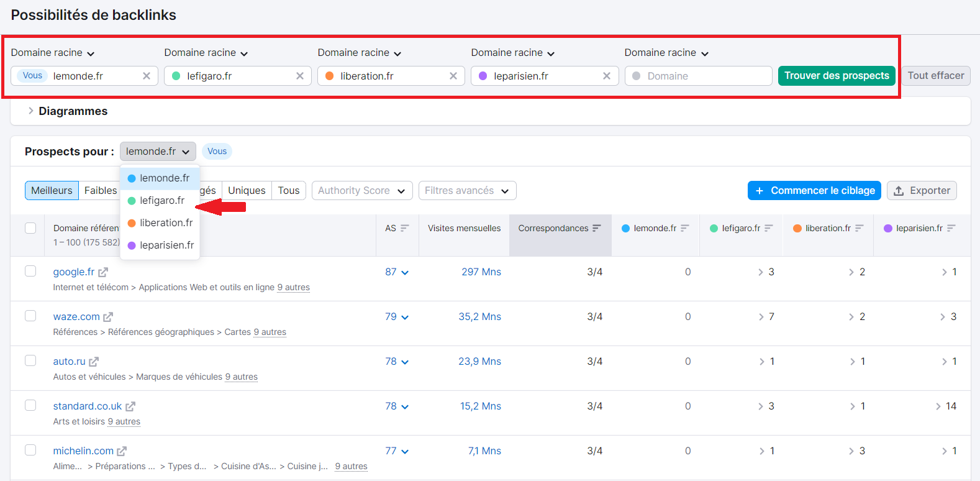Viewport: 980px width, 481px height.
Task: Choose liberation.fr in prospects dropdown list
Action: click(x=160, y=223)
